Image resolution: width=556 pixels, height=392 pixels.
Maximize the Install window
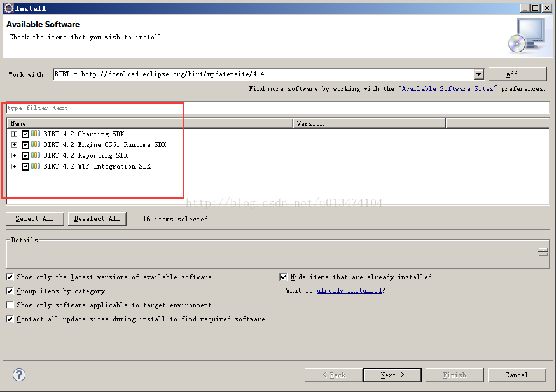coord(536,8)
